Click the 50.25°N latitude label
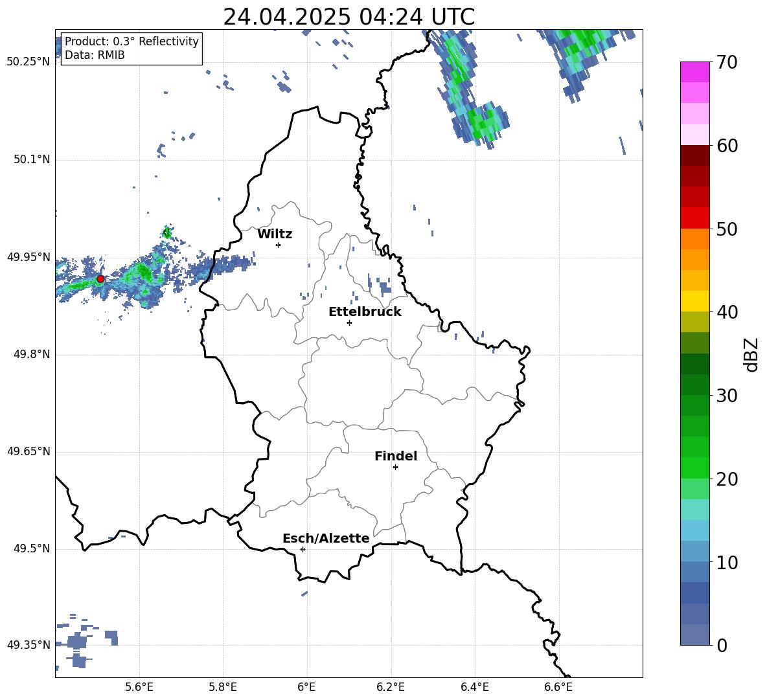 pos(29,62)
